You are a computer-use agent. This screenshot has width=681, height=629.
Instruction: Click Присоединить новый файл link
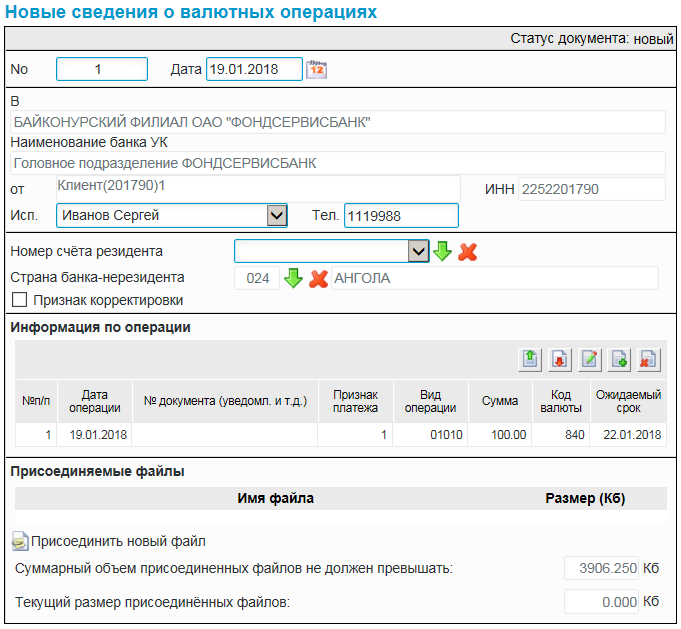tap(118, 541)
